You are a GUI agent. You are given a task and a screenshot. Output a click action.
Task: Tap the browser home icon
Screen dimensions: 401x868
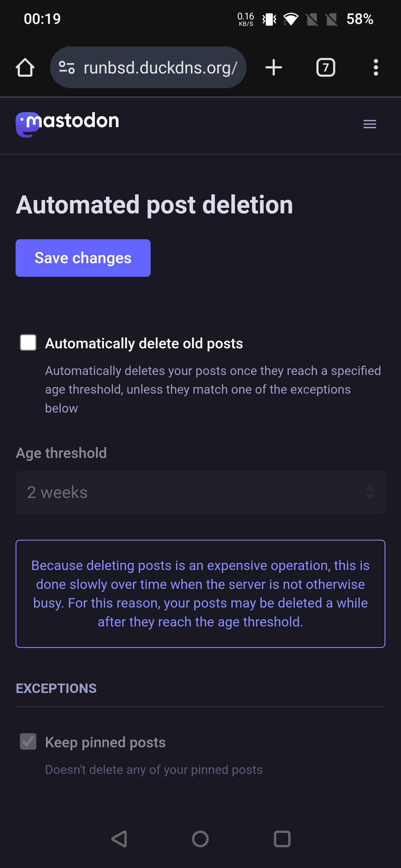pyautogui.click(x=25, y=68)
